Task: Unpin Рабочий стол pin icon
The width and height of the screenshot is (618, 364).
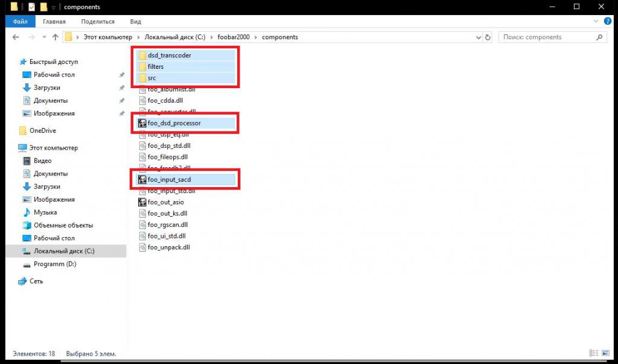Action: pos(122,75)
